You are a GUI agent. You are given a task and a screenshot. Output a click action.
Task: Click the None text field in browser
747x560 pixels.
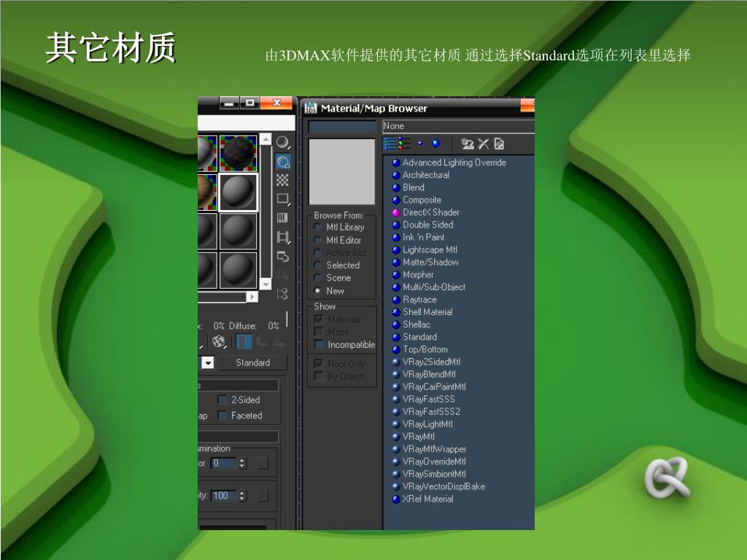coord(458,126)
